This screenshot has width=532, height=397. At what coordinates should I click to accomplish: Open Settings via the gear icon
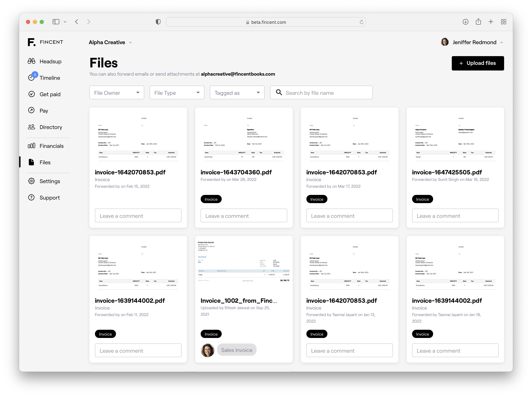pyautogui.click(x=31, y=181)
